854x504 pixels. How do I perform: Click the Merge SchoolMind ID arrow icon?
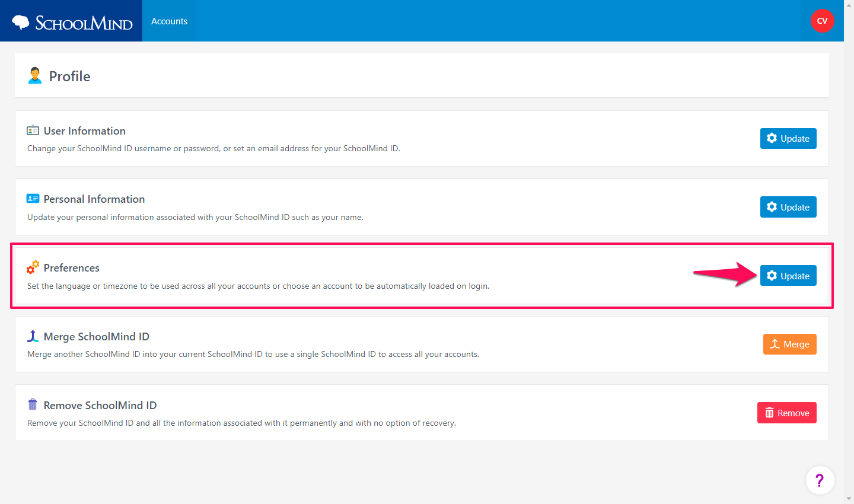33,336
